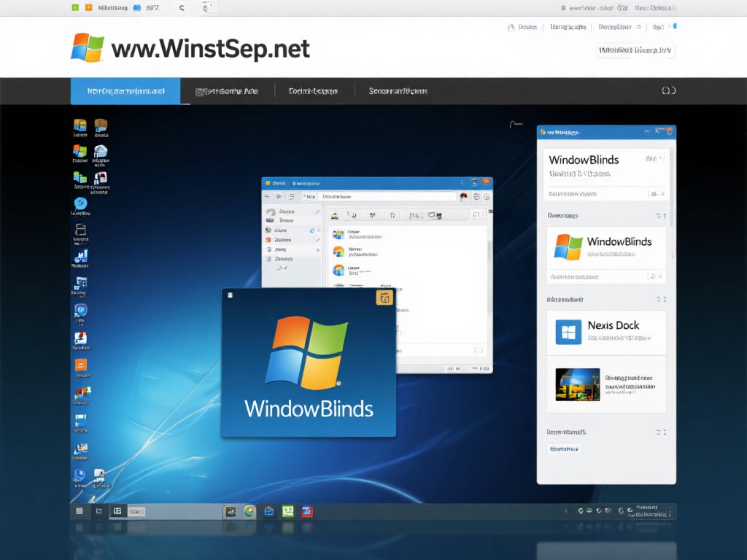This screenshot has width=747, height=560.
Task: Click the orange icon on the WindowBlinds splash
Action: tap(384, 297)
